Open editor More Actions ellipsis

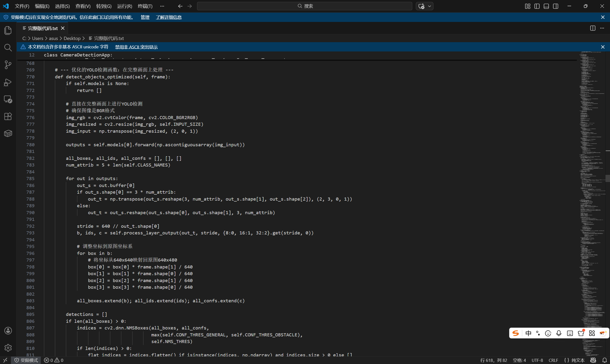click(x=602, y=28)
